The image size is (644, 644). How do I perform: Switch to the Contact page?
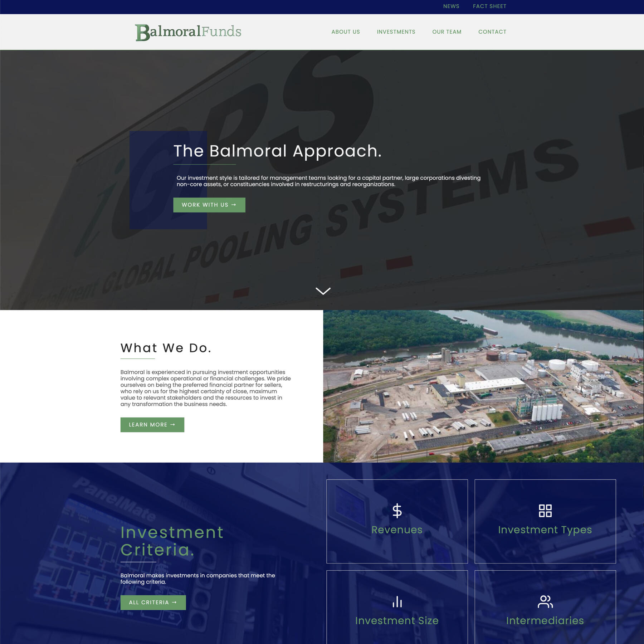click(492, 31)
